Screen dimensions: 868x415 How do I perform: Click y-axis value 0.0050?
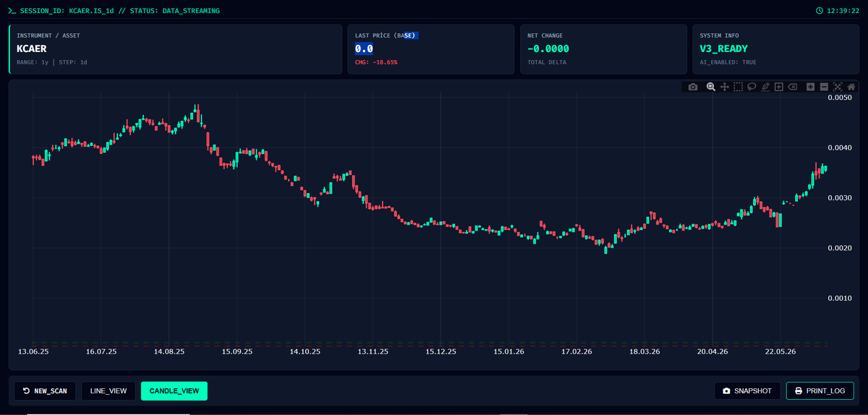(x=839, y=97)
